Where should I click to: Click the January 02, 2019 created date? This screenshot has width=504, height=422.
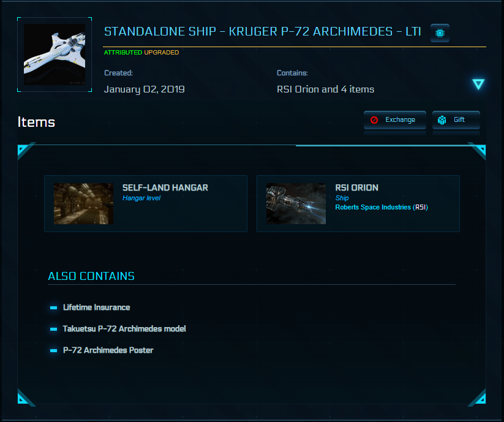[145, 89]
